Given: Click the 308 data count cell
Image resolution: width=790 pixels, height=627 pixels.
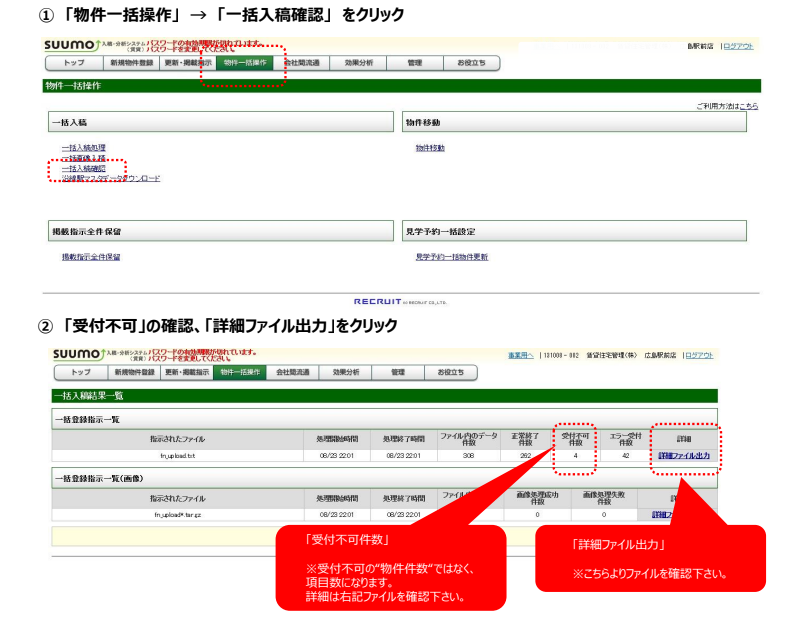Looking at the screenshot, I should (x=469, y=456).
